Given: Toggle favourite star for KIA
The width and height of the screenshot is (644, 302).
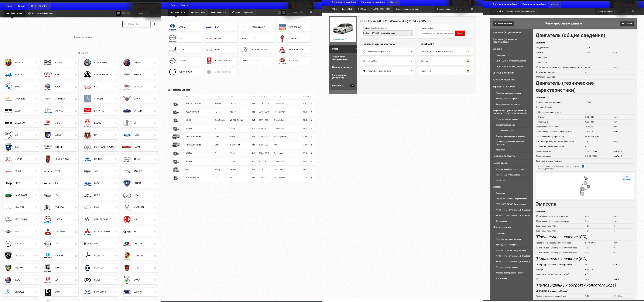Looking at the screenshot, I should pyautogui.click(x=76, y=183).
